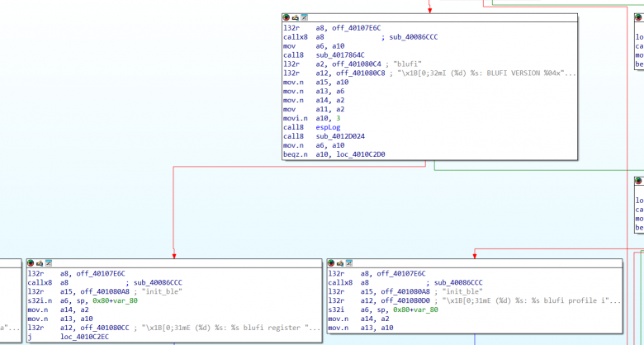Click the sub_4017864C function reference
644x345 pixels.
pyautogui.click(x=340, y=54)
